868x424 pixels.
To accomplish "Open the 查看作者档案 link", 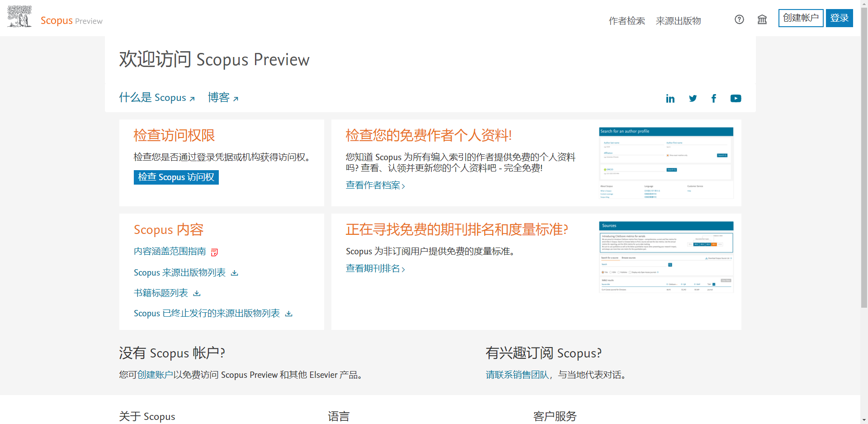I will click(x=375, y=186).
